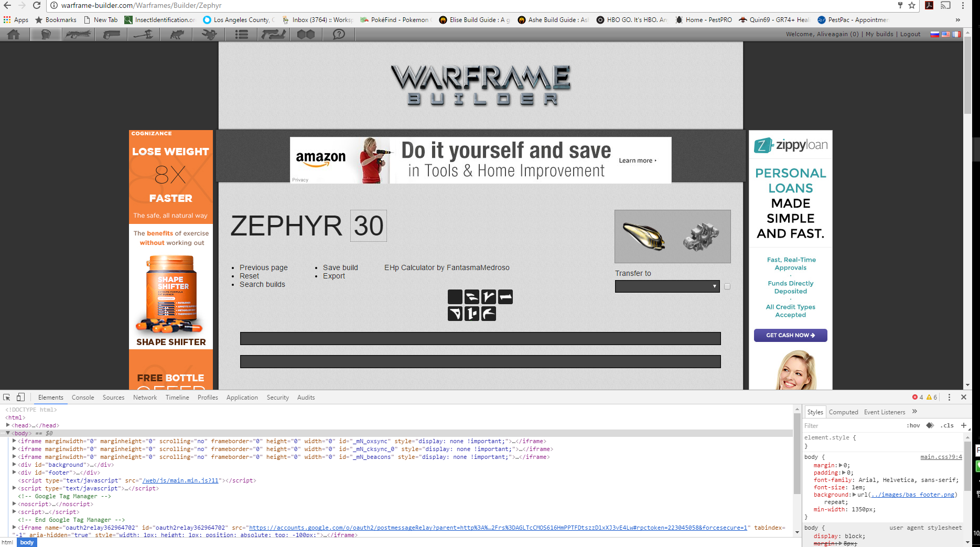The image size is (980, 547).
Task: Expand the noscript element node
Action: coord(14,504)
